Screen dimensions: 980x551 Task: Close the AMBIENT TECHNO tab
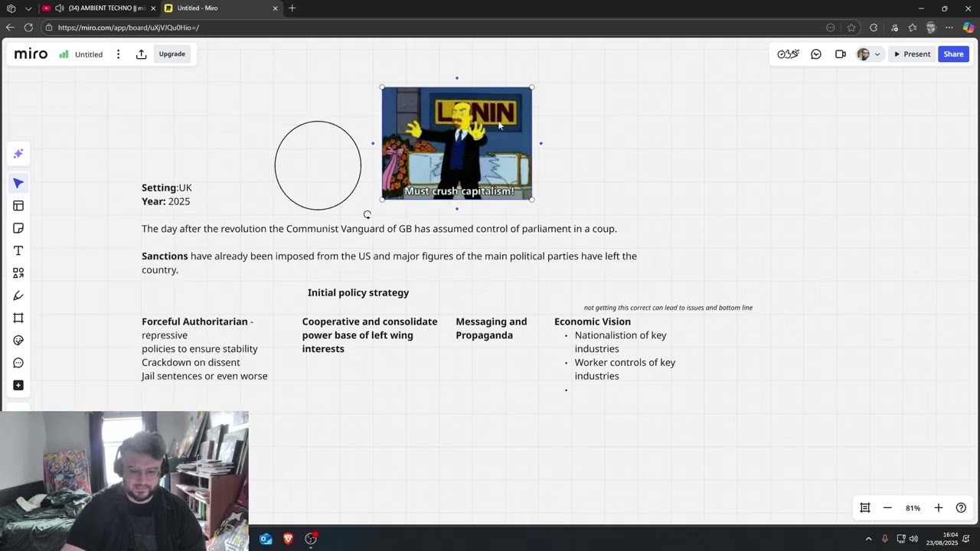[x=153, y=8]
